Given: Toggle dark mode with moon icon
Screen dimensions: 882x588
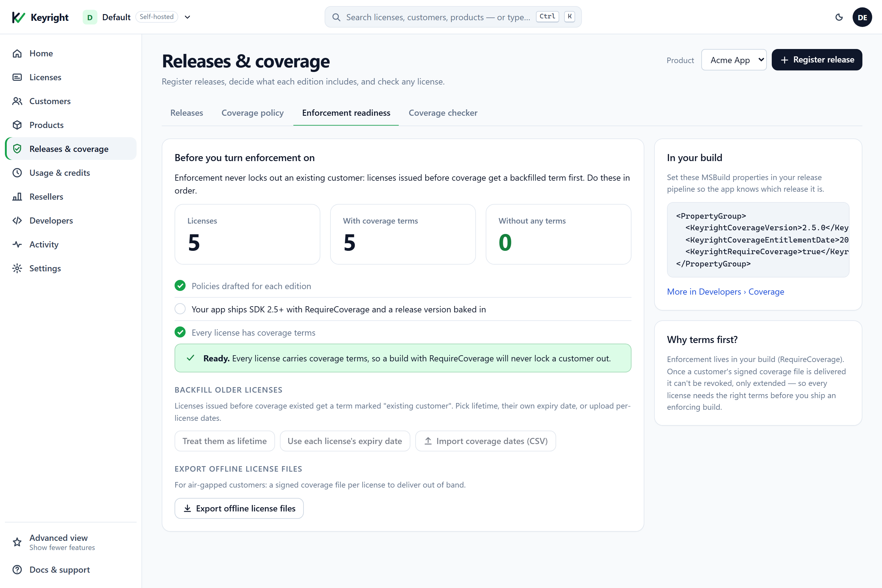Looking at the screenshot, I should click(839, 17).
